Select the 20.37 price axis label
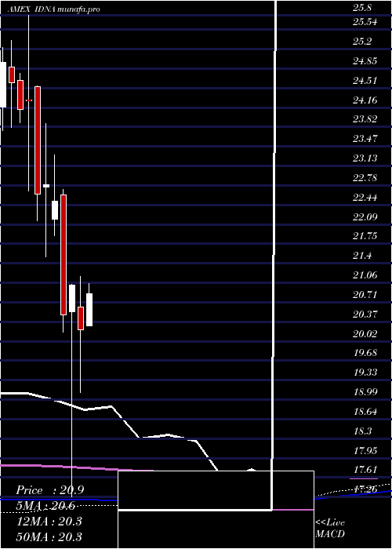 point(365,314)
